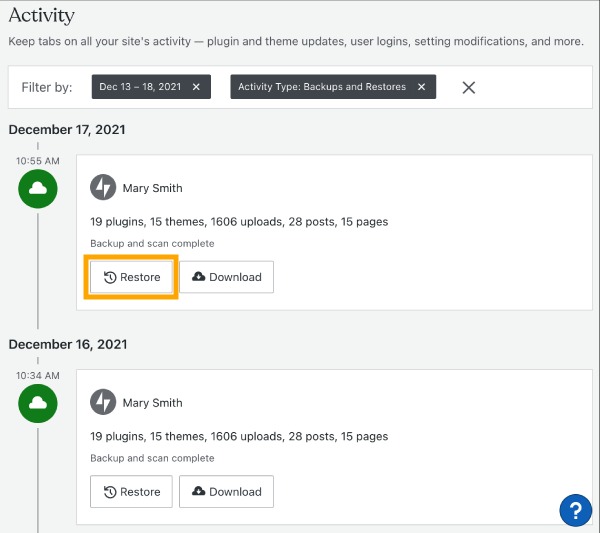This screenshot has height=533, width=600.
Task: Open the Dec 13 – 18, 2021 date range filter
Action: (140, 87)
